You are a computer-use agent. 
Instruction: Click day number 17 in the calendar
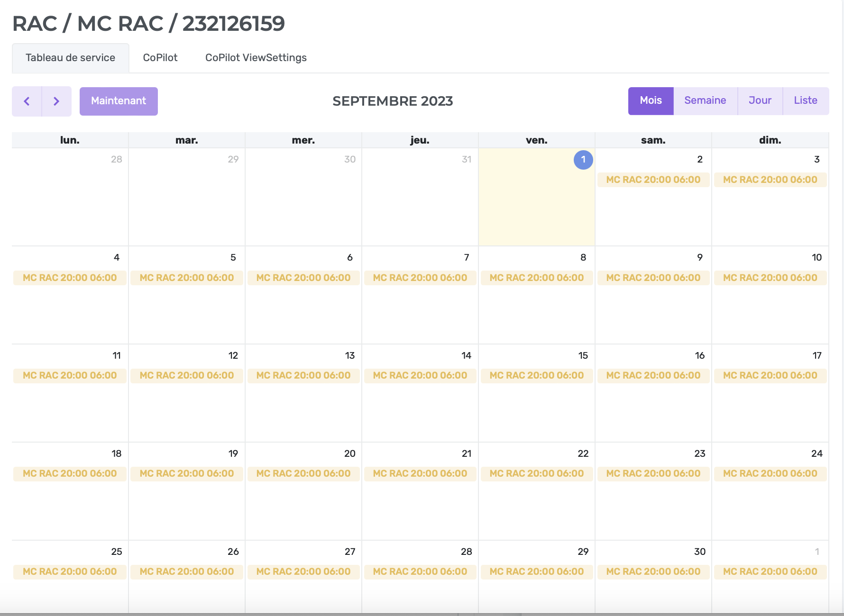816,355
